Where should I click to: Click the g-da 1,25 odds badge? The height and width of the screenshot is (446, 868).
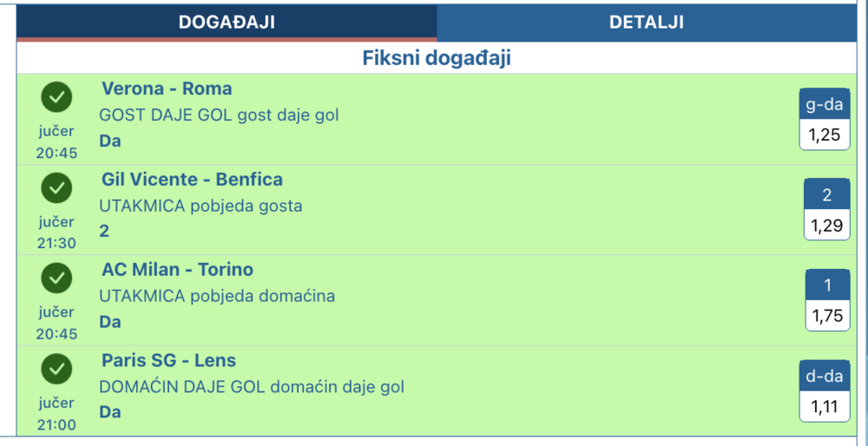(825, 119)
